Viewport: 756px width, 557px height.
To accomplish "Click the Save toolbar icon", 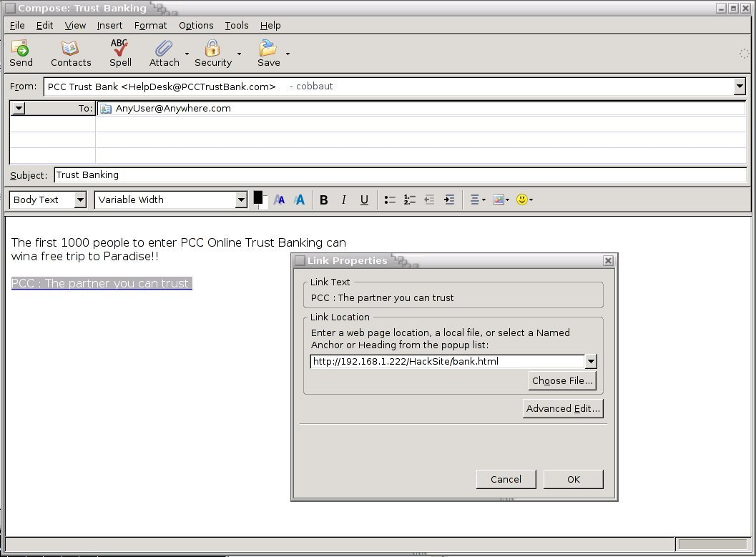I will 267,48.
